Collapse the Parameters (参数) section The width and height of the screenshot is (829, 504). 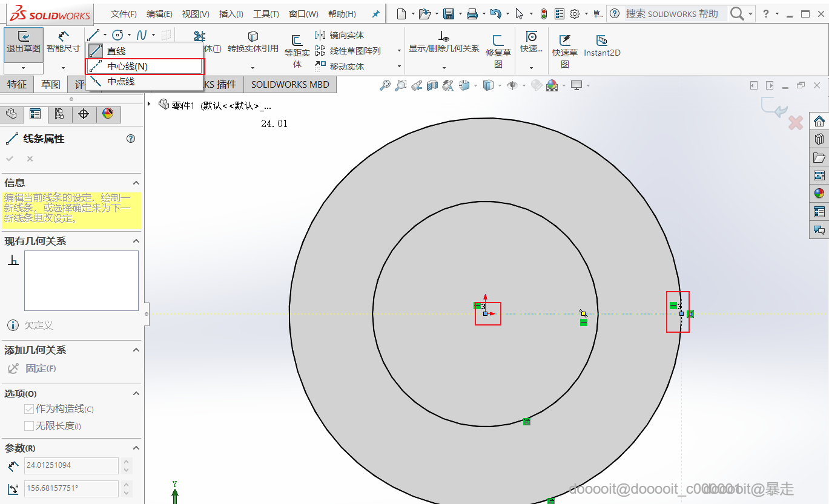pyautogui.click(x=136, y=448)
